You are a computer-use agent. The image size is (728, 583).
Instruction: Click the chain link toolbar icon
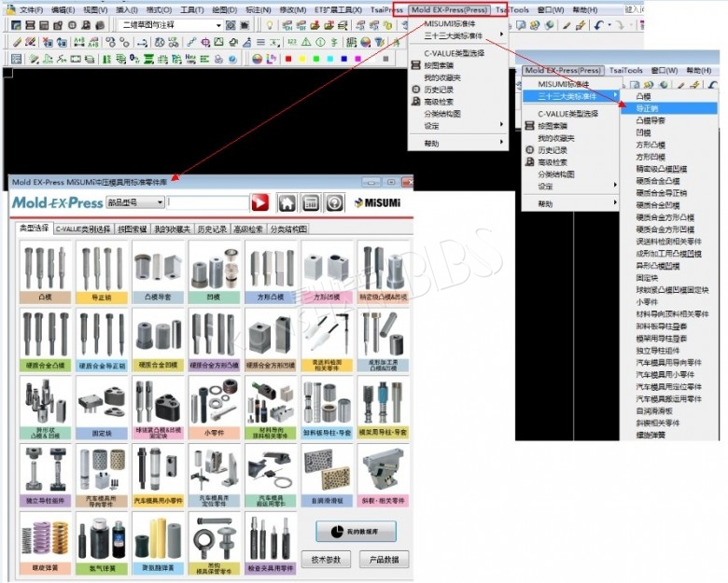pyautogui.click(x=191, y=42)
